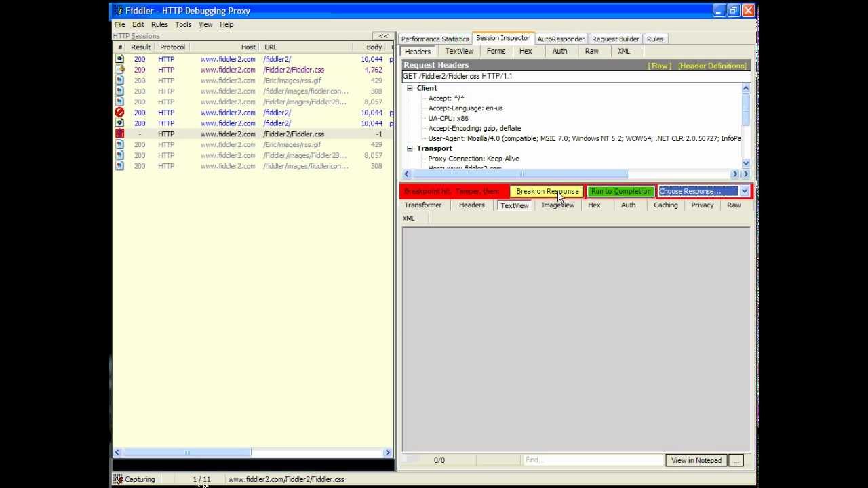Click the Break on Response button
Viewport: 868px width, 488px height.
(547, 191)
